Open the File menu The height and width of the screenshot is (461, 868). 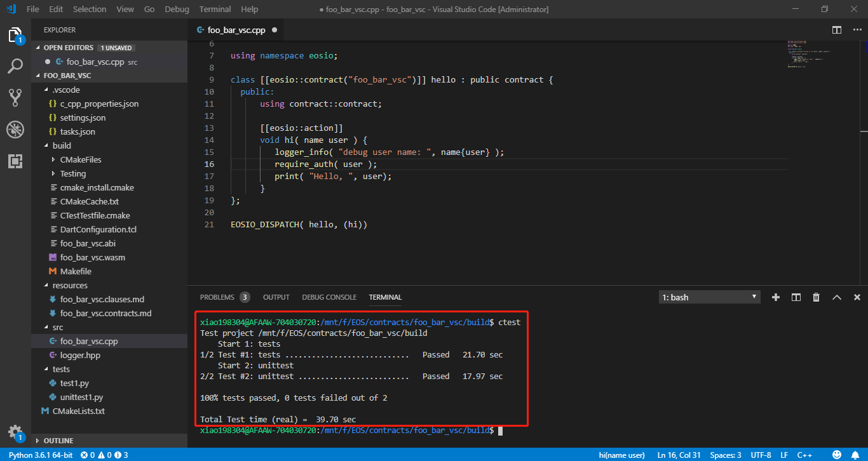pyautogui.click(x=32, y=9)
